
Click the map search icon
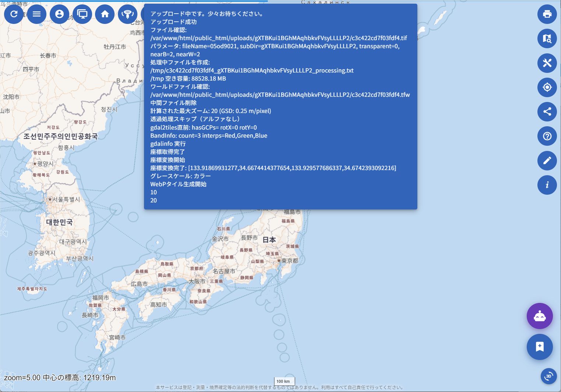[547, 39]
